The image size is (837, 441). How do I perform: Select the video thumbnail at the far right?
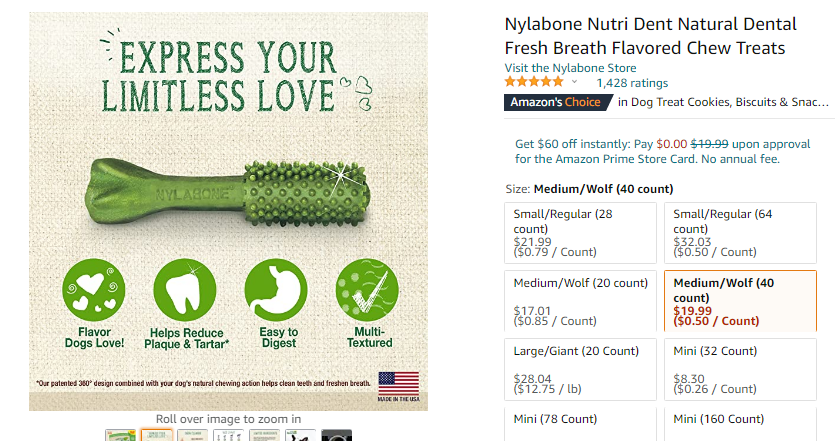(336, 436)
